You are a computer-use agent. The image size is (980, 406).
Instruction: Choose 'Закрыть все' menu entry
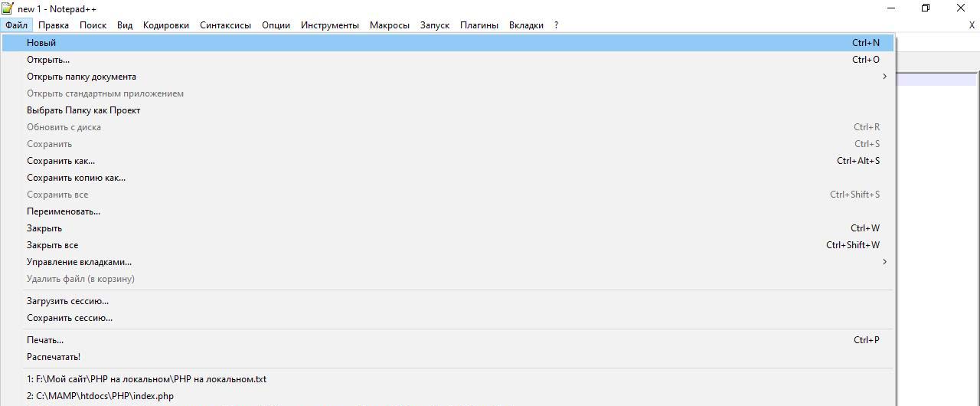point(52,245)
